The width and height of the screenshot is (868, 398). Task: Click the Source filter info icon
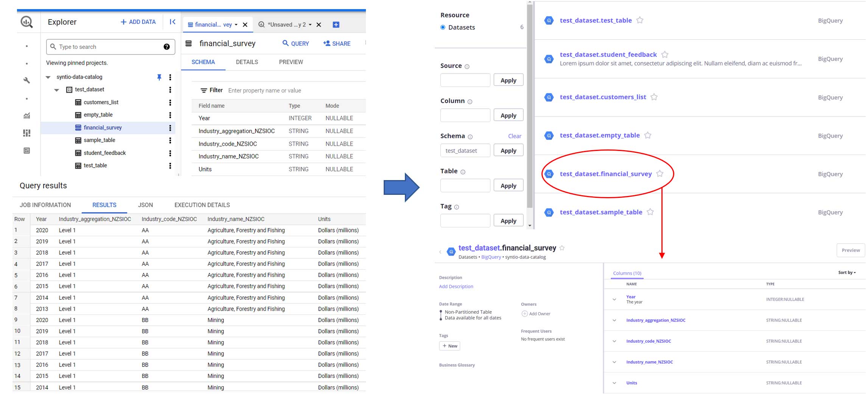[x=467, y=67]
